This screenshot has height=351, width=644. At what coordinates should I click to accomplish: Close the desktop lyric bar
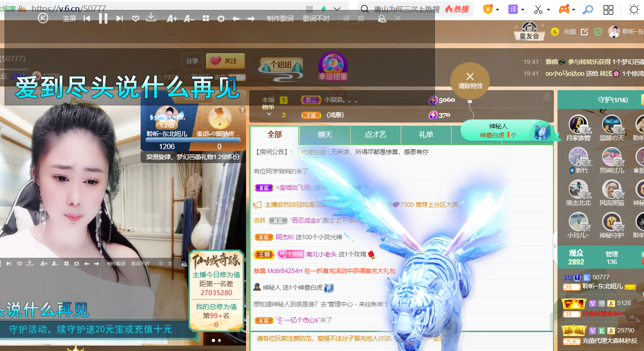397,18
